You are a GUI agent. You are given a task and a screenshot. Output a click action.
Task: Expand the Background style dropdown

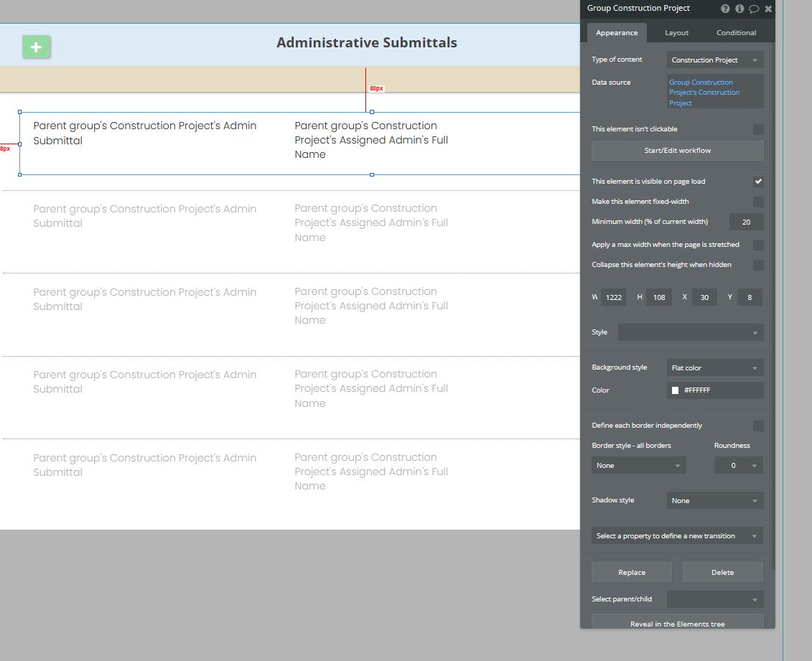pos(714,368)
